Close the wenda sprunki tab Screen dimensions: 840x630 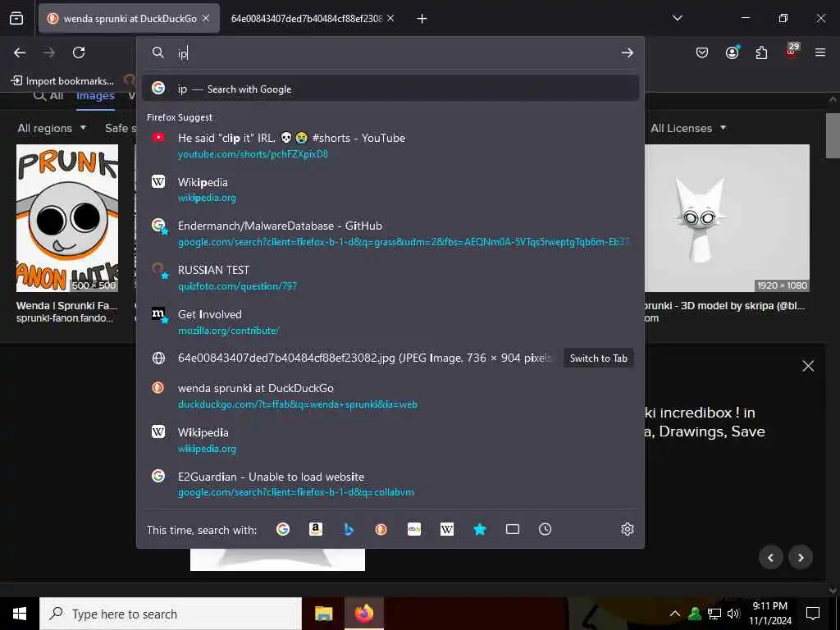pyautogui.click(x=206, y=18)
